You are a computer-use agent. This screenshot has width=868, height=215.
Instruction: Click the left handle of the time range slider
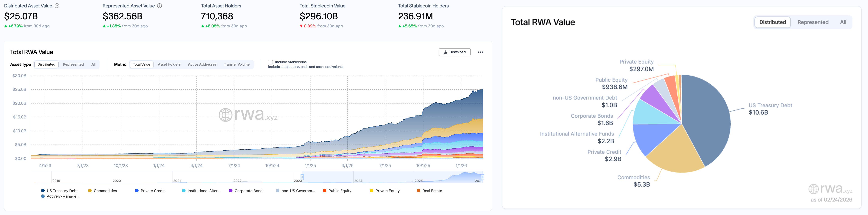302,177
